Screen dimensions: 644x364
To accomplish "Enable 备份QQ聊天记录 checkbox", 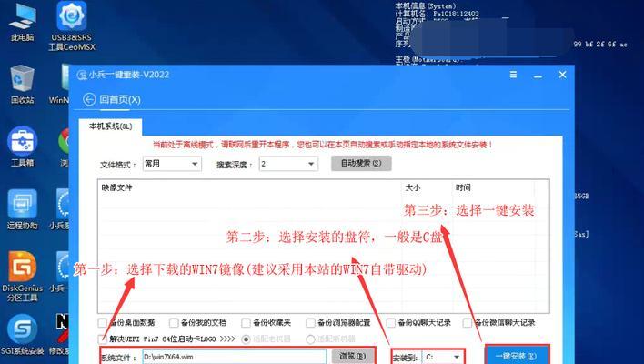I will pos(391,322).
